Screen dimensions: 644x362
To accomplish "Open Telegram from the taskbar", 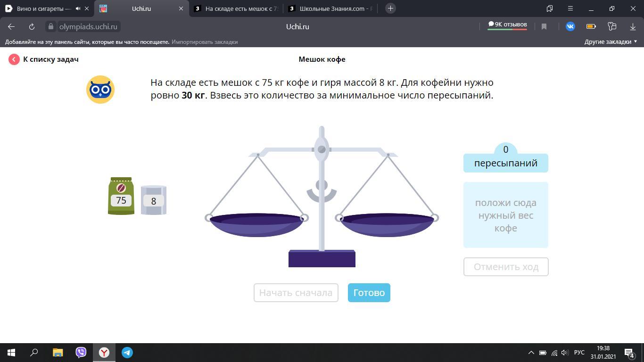I will 127,353.
